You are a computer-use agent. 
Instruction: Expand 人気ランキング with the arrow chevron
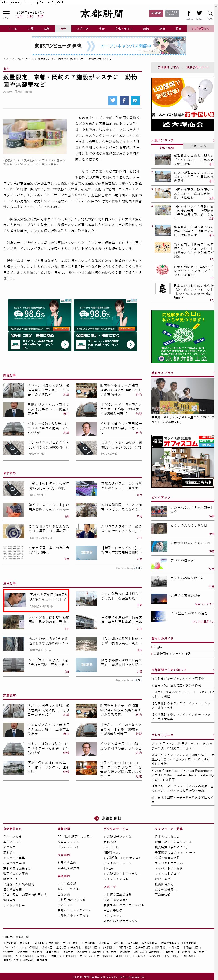(213, 140)
